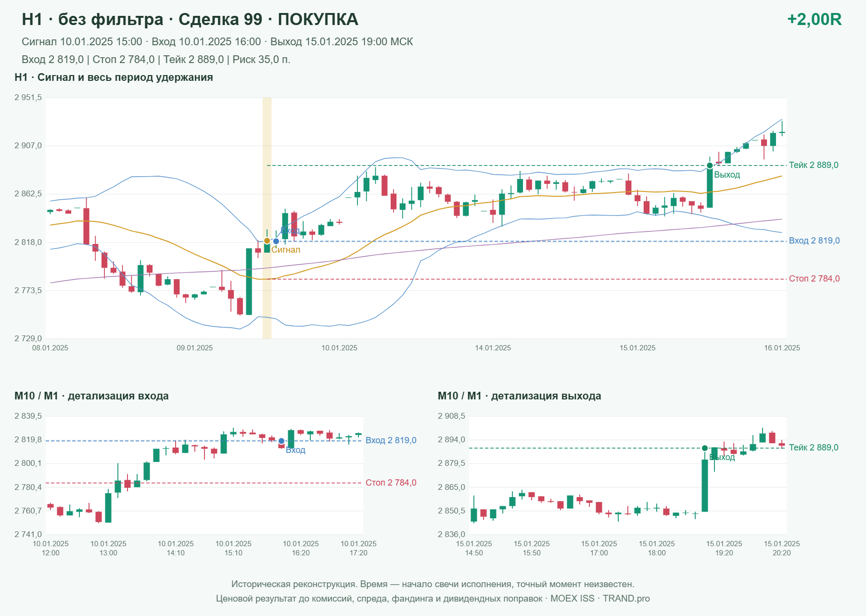Screen dimensions: 866x616
Task: Click heading 'H1 · Сигнал и весь период удержания'
Action: point(114,77)
